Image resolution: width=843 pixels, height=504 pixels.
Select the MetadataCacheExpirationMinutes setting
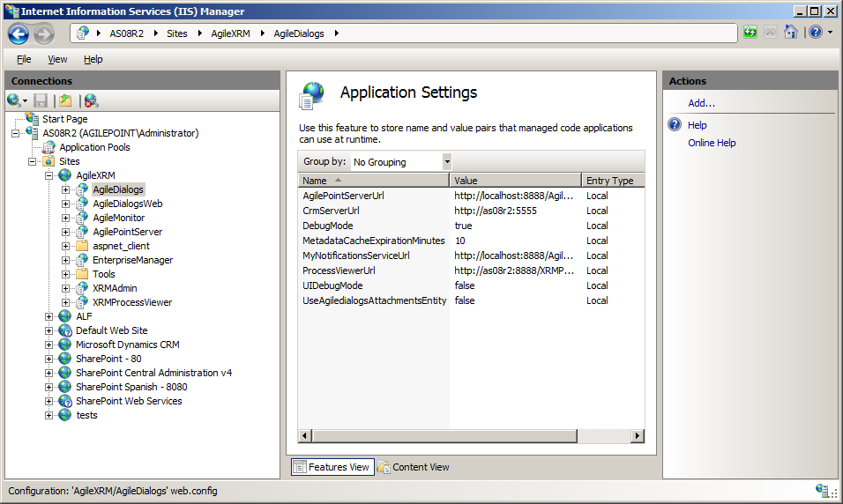(471, 241)
